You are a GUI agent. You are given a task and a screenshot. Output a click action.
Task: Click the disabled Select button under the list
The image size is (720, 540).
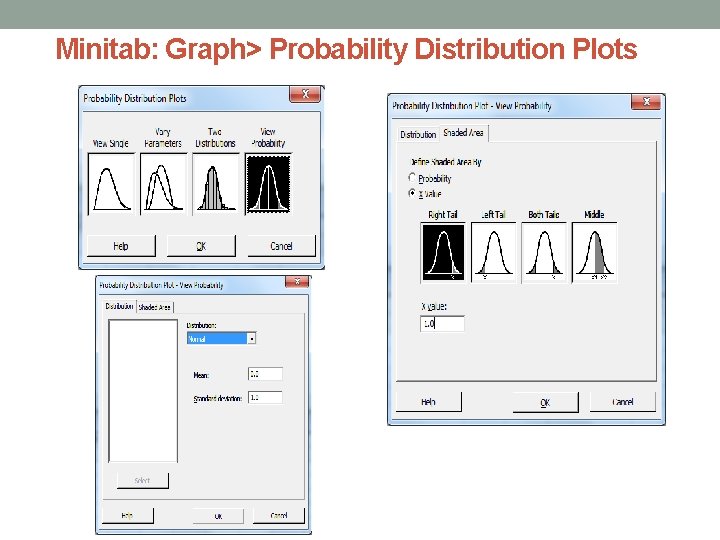click(143, 481)
